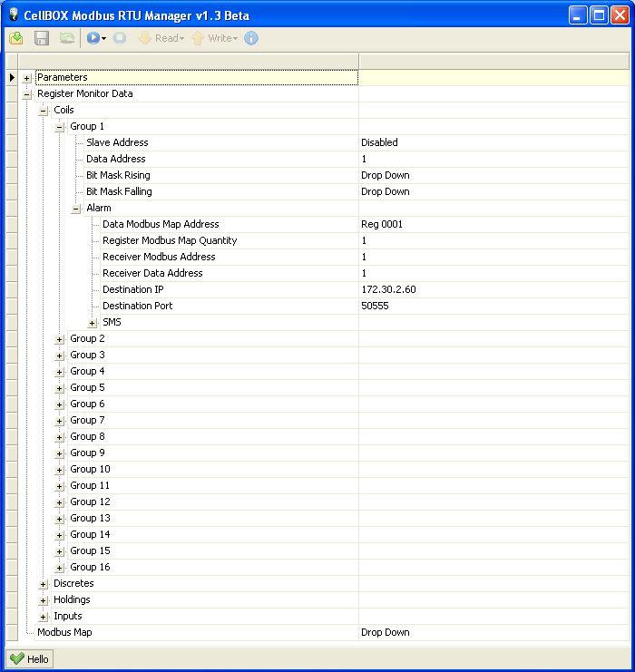Click the Data Address value 1
Viewport: 635px width, 672px height.
pyautogui.click(x=364, y=159)
